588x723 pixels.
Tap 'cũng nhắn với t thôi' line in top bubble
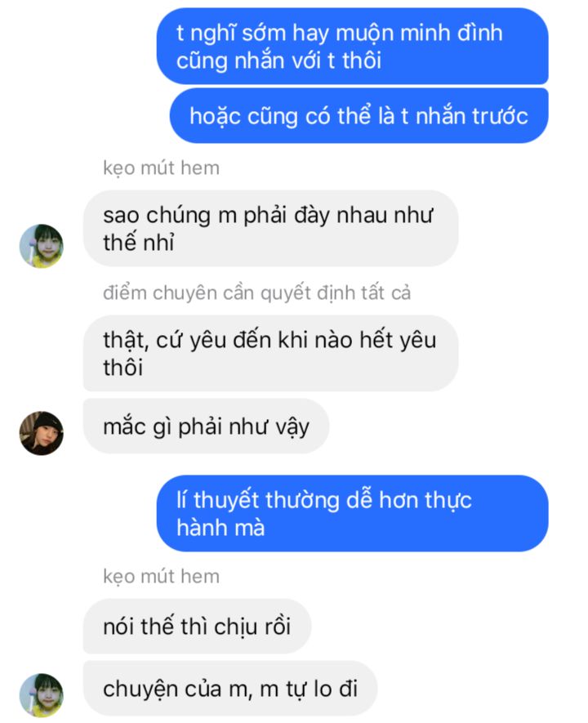click(x=278, y=61)
